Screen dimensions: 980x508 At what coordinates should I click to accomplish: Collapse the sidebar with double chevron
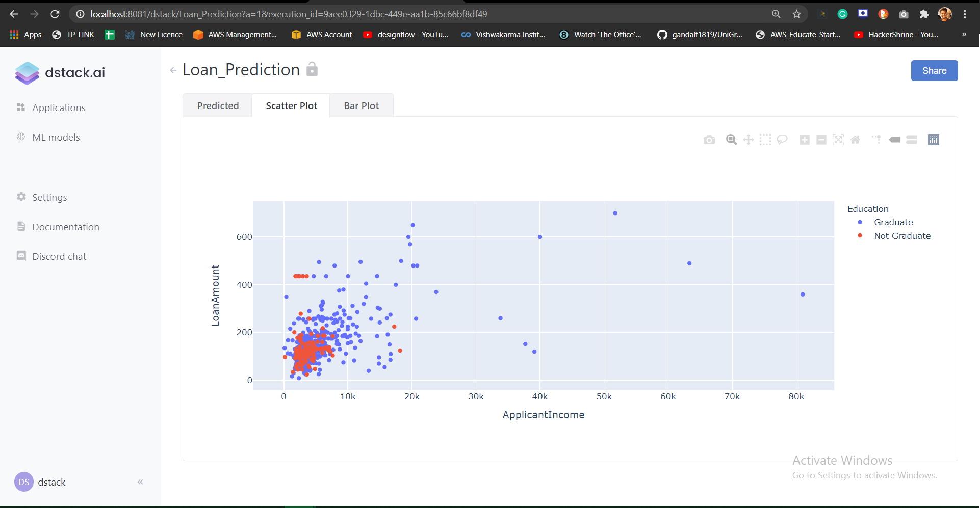click(x=140, y=482)
